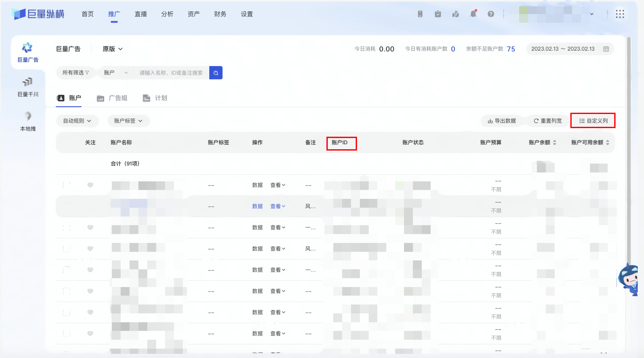The image size is (644, 358).
Task: Open the 自定义列 button
Action: (593, 121)
